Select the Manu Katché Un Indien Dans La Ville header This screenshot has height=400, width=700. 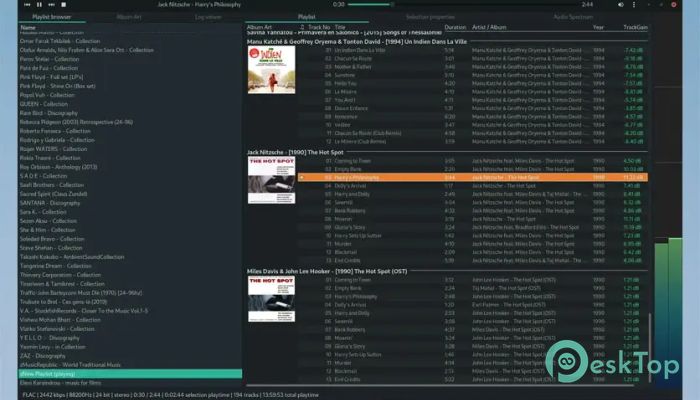click(x=357, y=42)
